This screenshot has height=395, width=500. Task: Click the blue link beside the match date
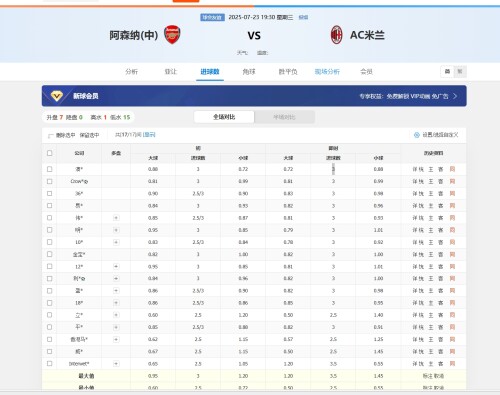click(x=303, y=17)
